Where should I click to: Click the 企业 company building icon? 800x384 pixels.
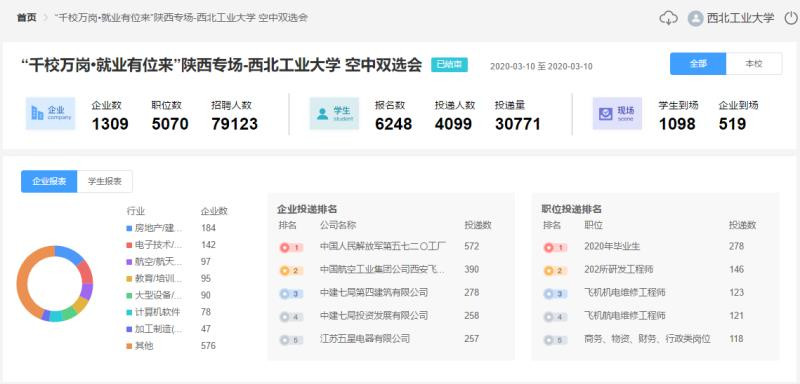[38, 113]
